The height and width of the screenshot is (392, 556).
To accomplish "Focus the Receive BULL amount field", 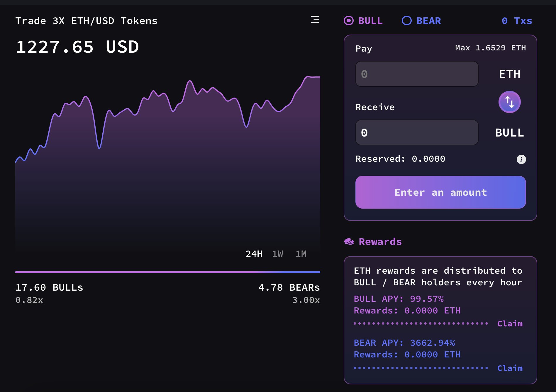I will click(x=417, y=132).
